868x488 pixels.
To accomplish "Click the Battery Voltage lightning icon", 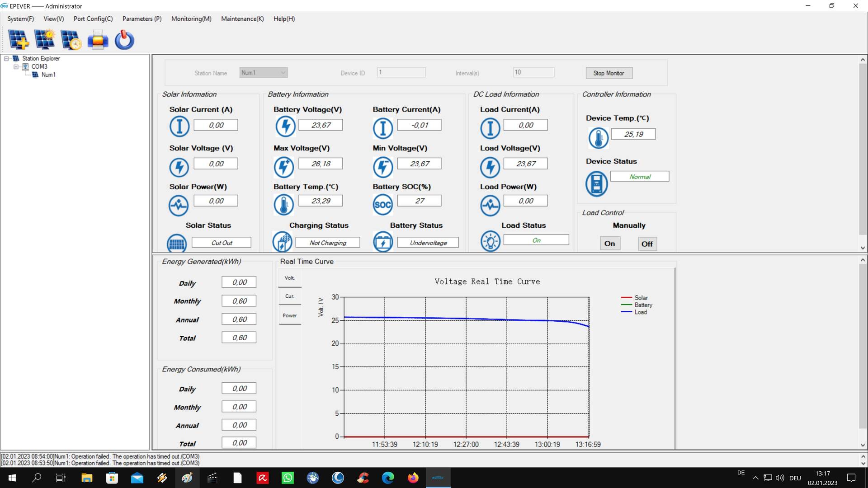I will [x=285, y=127].
